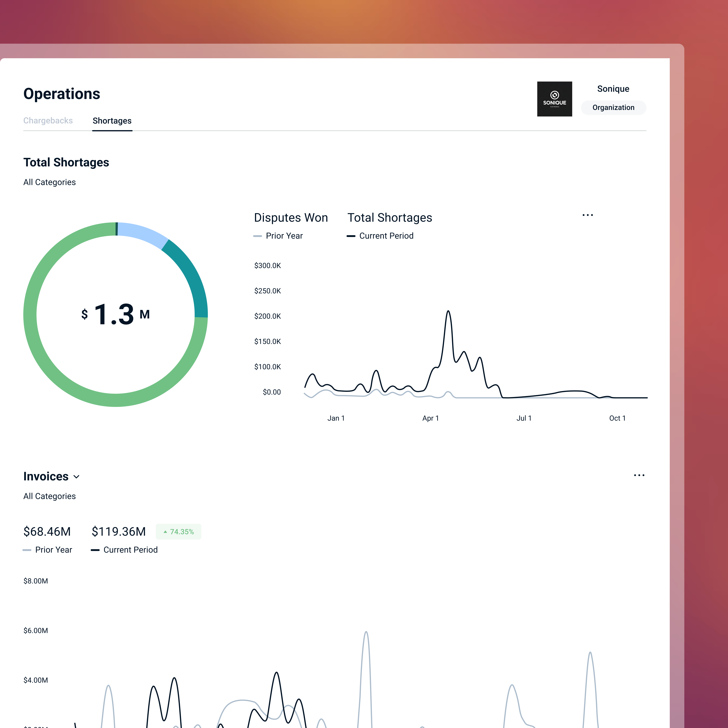The height and width of the screenshot is (728, 728).
Task: Click the $68.46M prior year value
Action: [x=47, y=531]
